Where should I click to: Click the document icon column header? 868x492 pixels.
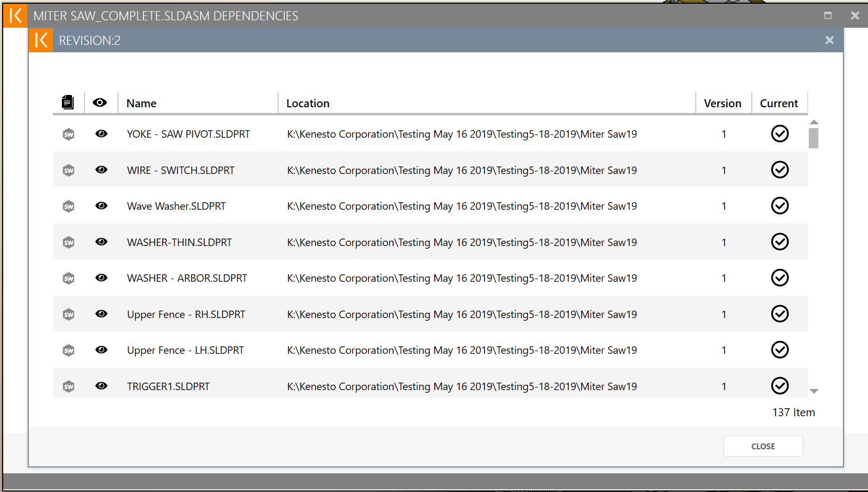[x=68, y=102]
